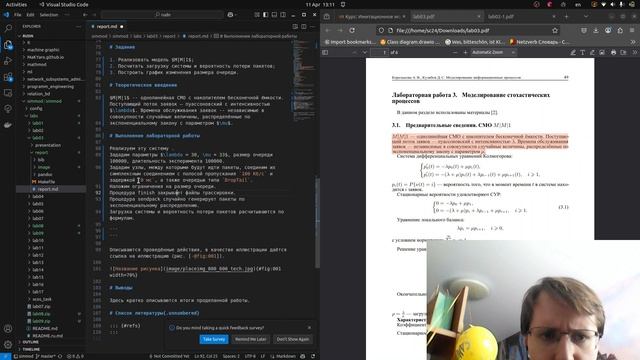Image resolution: width=640 pixels, height=360 pixels.
Task: Expand the lab04 folder
Action: 38,197
